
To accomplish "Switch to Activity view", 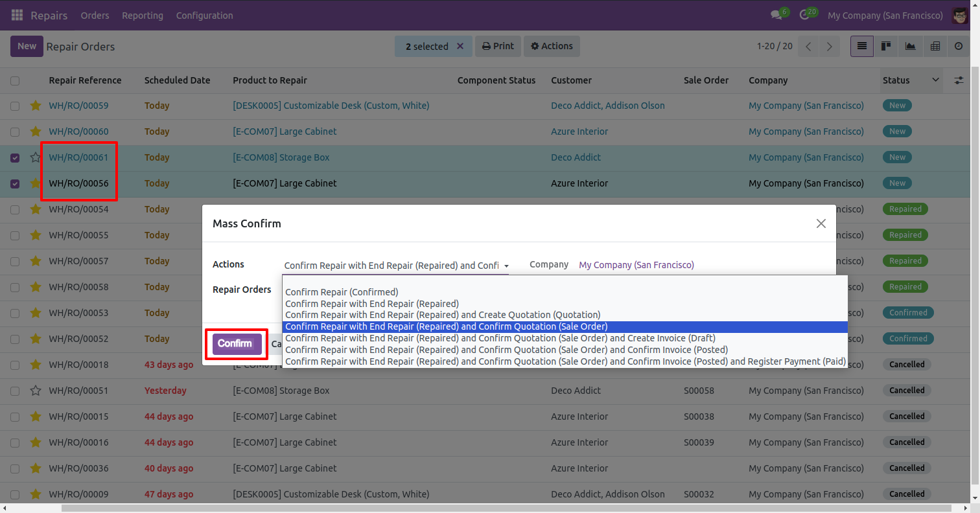I will [x=959, y=46].
